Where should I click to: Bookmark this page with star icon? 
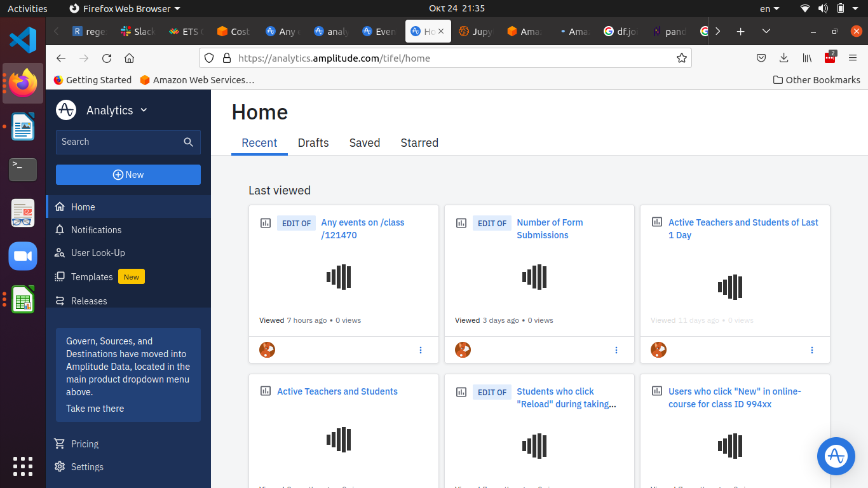tap(682, 58)
